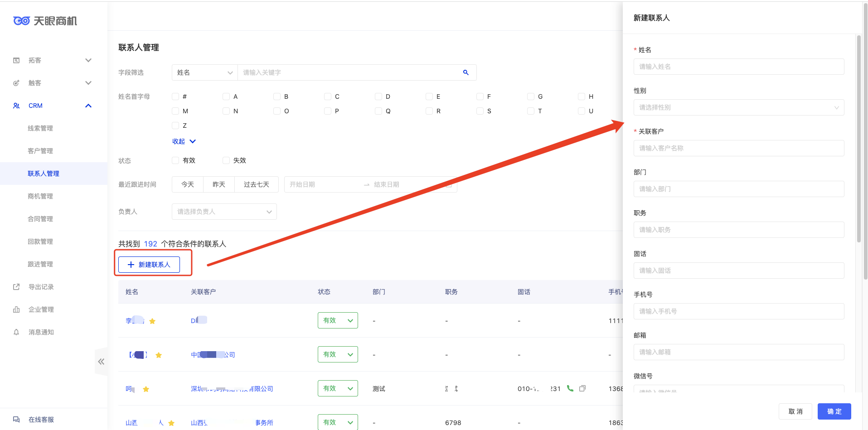Tick the Z initial checkbox

[x=175, y=126]
